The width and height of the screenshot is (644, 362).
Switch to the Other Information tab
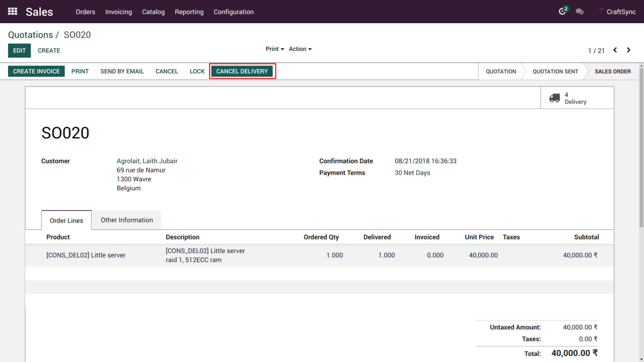tap(127, 220)
